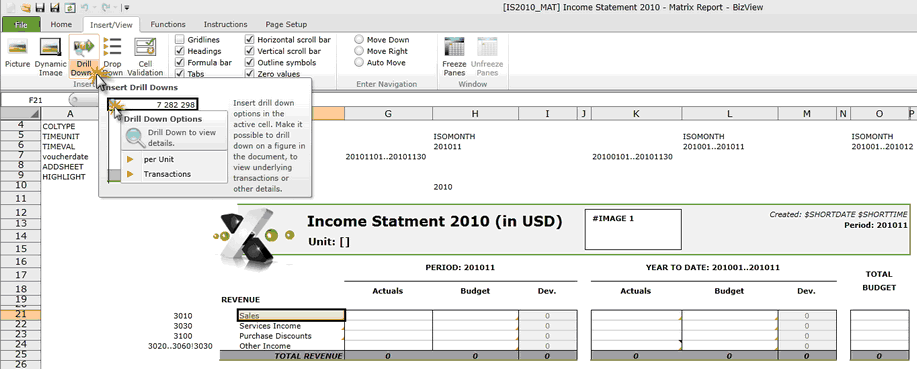Screen dimensions: 917x369
Task: Select column M header
Action: 806,113
